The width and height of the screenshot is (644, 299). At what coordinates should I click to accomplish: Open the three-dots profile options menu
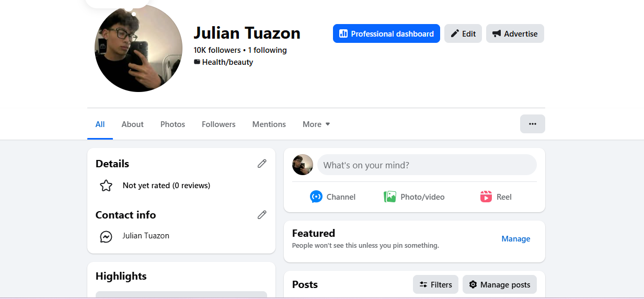pyautogui.click(x=532, y=124)
